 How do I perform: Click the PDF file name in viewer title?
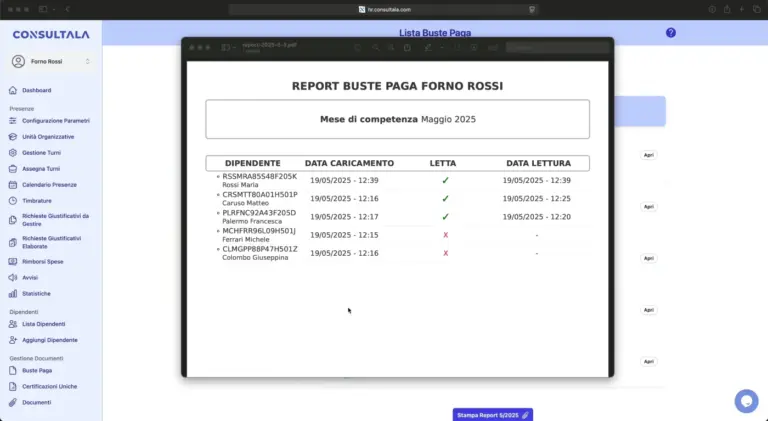pyautogui.click(x=269, y=45)
